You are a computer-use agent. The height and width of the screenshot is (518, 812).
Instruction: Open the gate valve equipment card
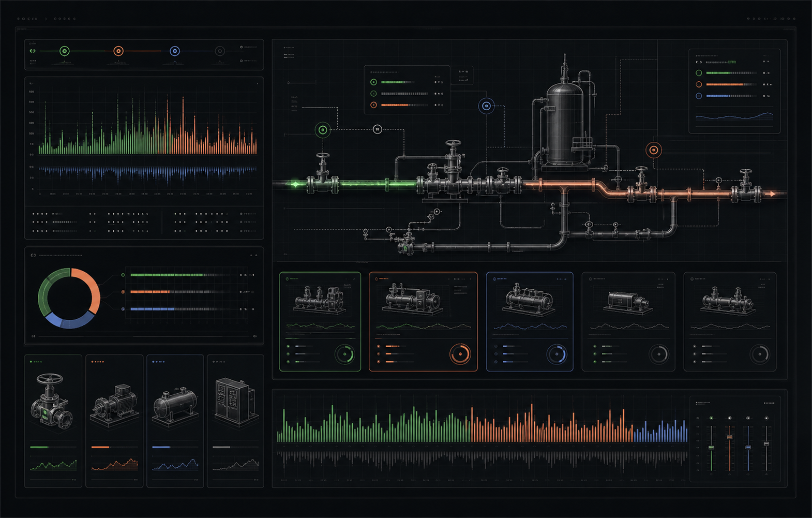[53, 421]
